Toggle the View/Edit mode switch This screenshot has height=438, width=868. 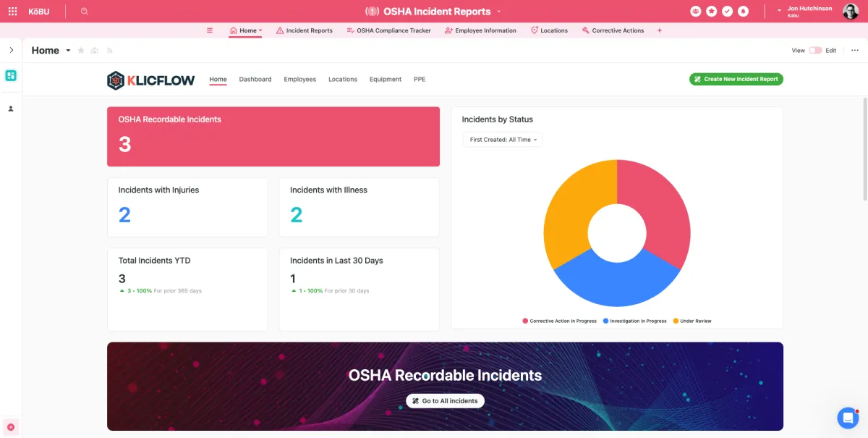[x=815, y=51]
